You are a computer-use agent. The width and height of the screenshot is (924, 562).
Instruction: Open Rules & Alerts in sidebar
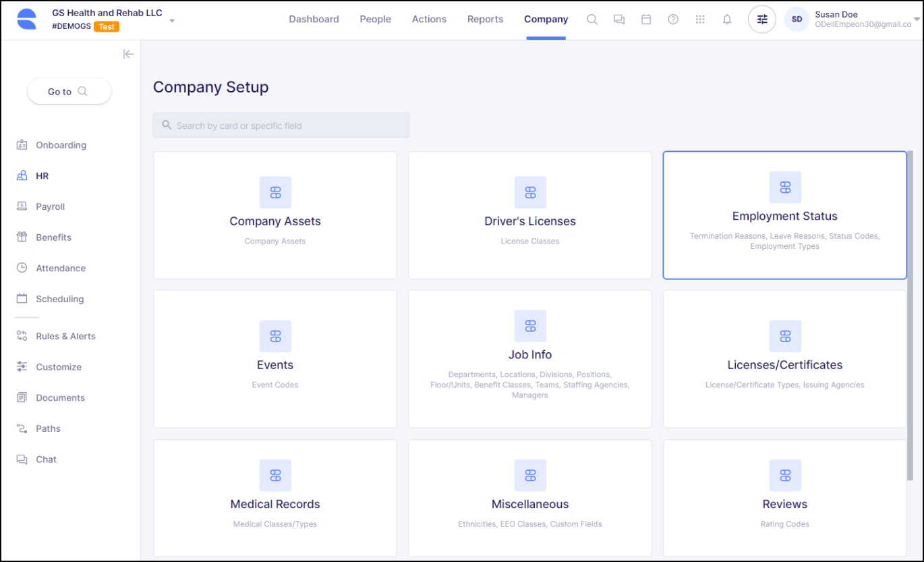coord(65,336)
